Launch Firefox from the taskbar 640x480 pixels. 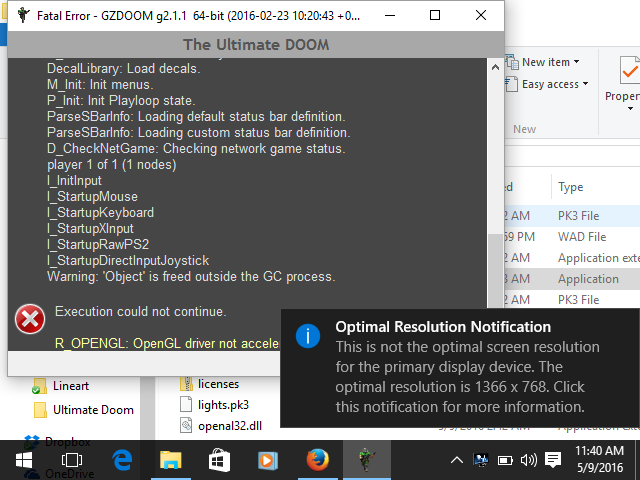click(x=318, y=460)
